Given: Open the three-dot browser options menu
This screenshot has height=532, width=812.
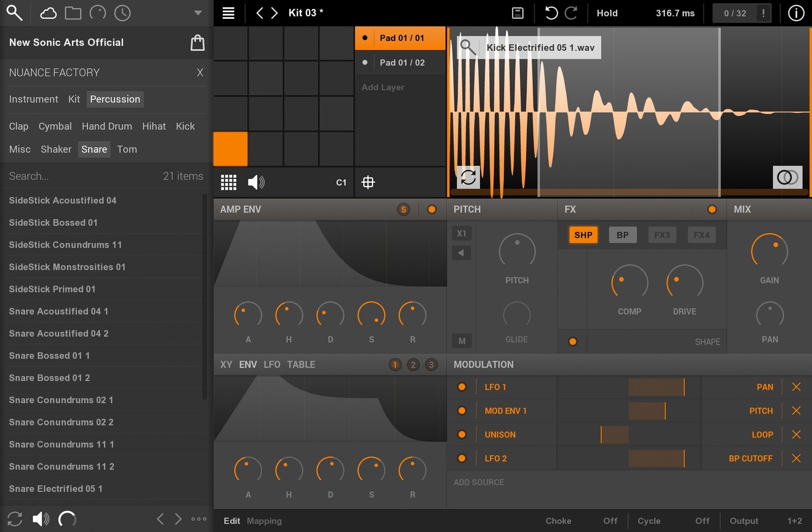Looking at the screenshot, I should (x=199, y=519).
